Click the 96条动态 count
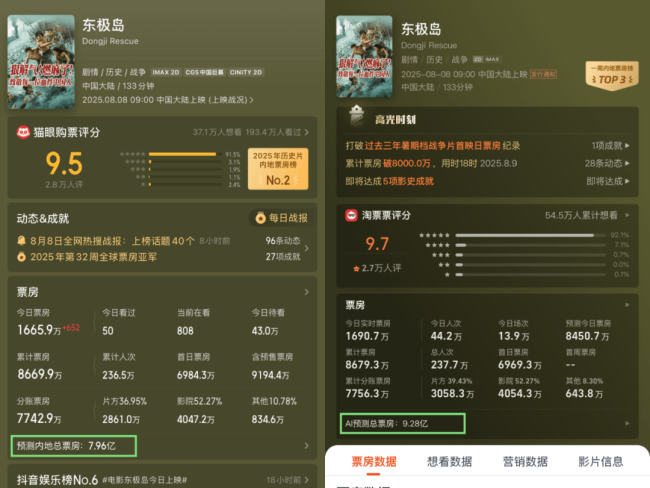 click(283, 241)
